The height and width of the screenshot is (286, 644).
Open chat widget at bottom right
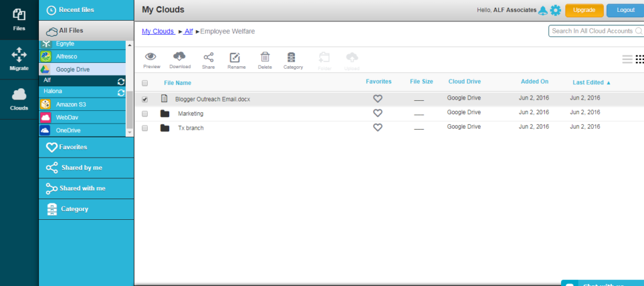click(602, 283)
